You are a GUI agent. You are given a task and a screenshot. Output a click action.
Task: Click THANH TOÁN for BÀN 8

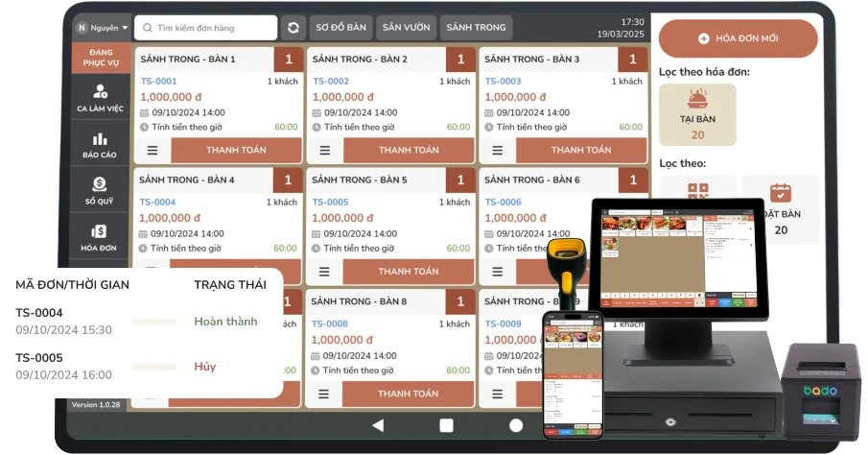[x=408, y=394]
